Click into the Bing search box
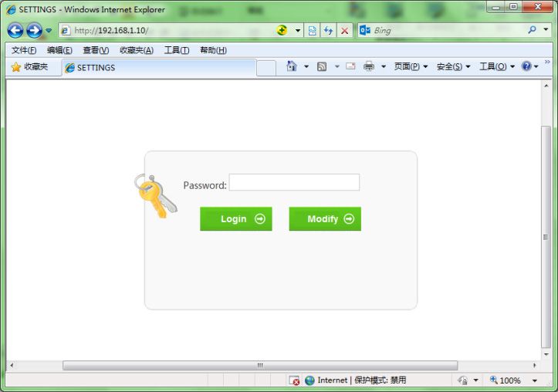The image size is (558, 392). click(448, 31)
